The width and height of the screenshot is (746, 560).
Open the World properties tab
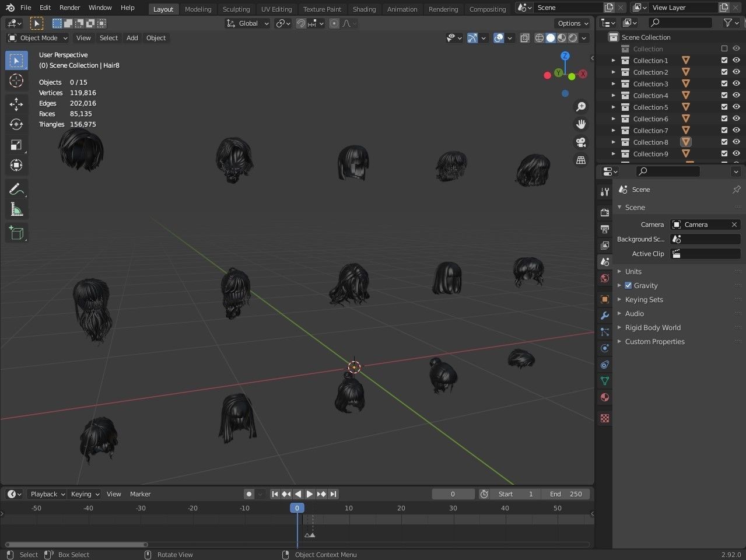coord(605,278)
